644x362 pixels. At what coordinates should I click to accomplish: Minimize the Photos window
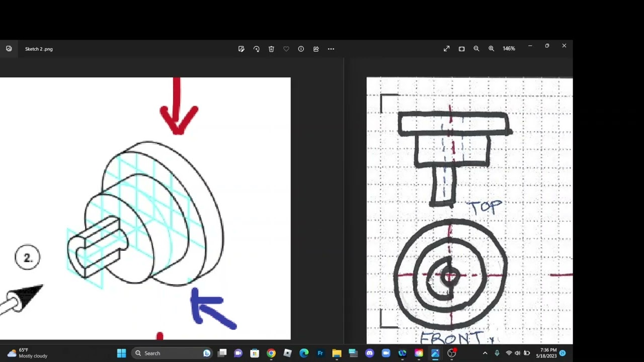[530, 46]
